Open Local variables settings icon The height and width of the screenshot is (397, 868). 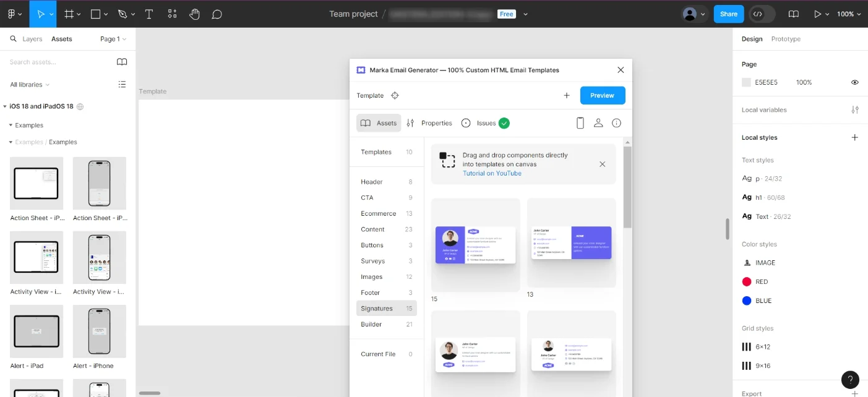(x=854, y=109)
